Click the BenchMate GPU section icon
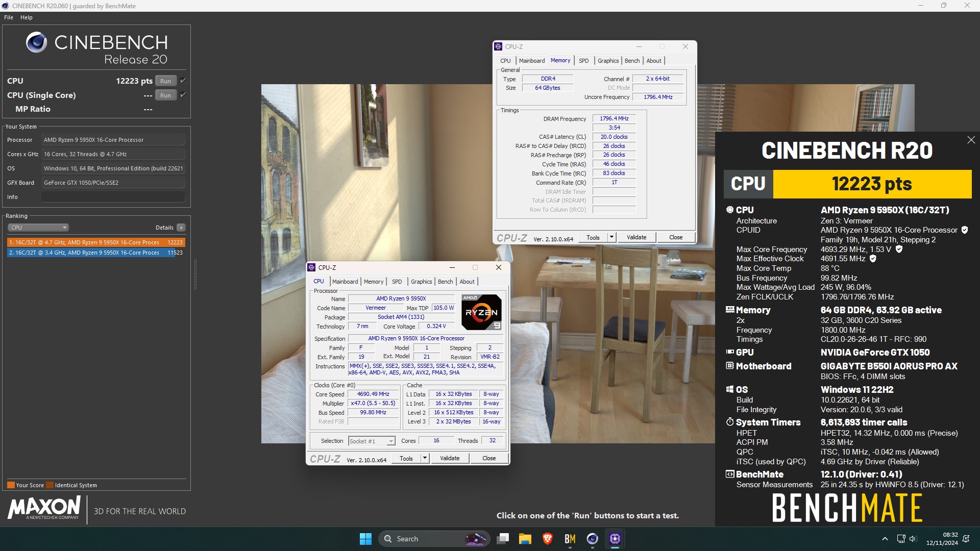 tap(730, 352)
